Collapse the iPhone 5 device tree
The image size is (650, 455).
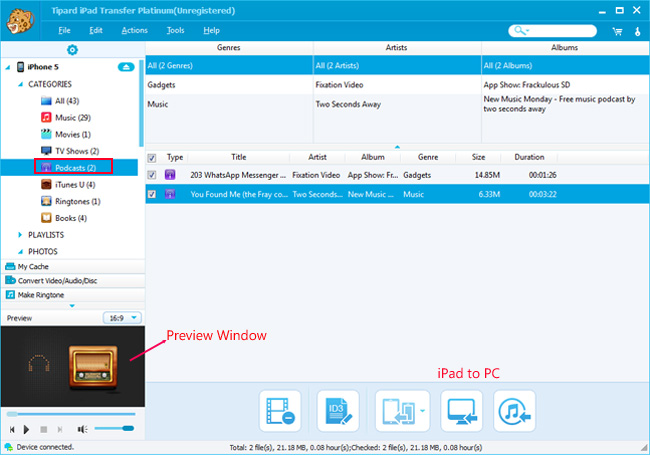click(x=8, y=67)
